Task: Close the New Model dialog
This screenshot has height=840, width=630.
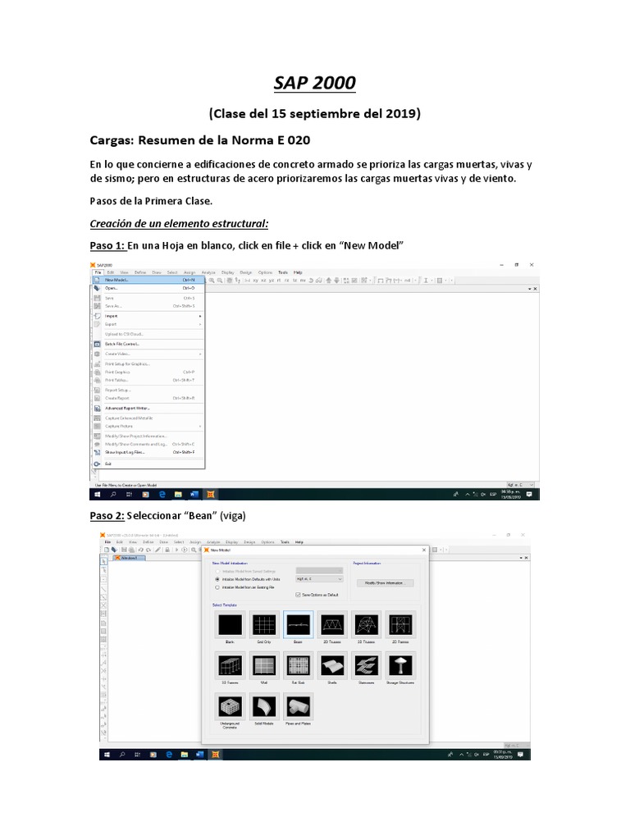Action: pyautogui.click(x=424, y=550)
